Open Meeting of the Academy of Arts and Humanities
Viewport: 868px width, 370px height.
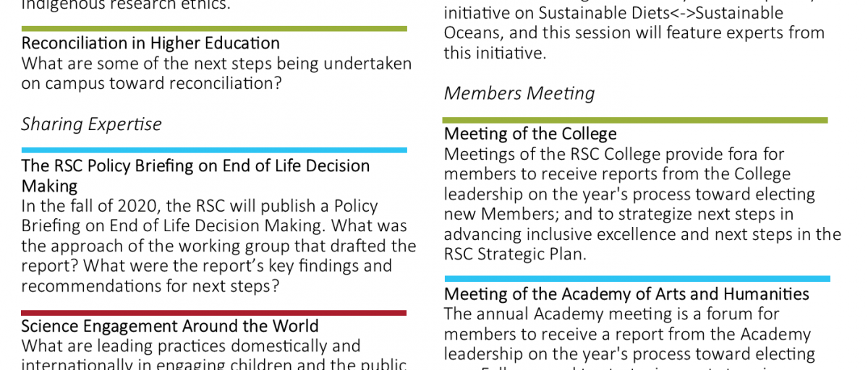[626, 295]
